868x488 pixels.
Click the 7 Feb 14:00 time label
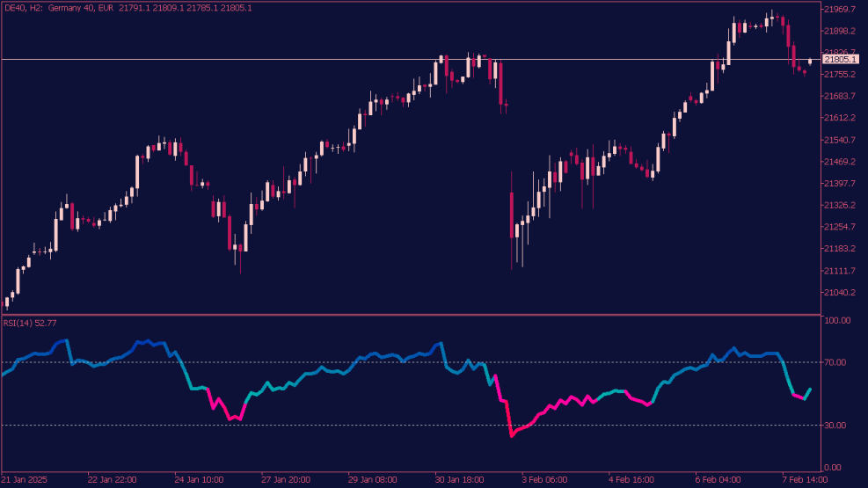tap(805, 480)
